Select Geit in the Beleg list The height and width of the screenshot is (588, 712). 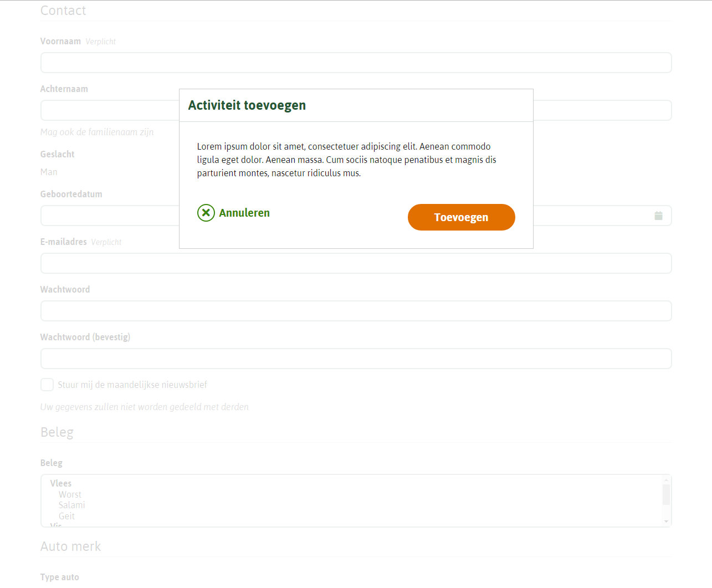coord(66,516)
